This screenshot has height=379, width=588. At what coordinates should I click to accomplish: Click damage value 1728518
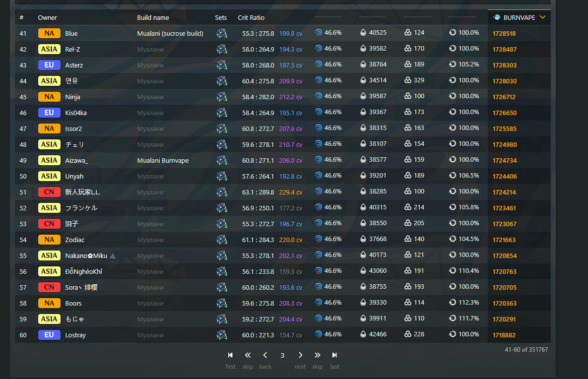(504, 33)
